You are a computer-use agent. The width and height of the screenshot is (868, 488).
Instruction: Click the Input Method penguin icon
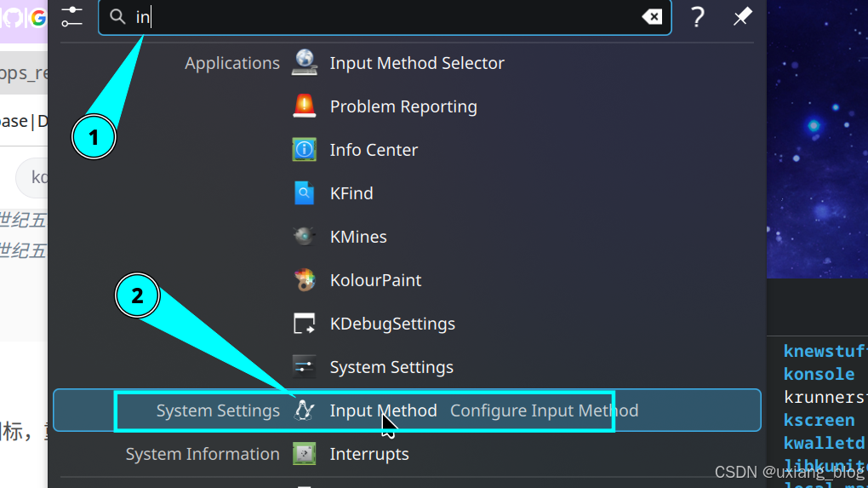pyautogui.click(x=305, y=410)
